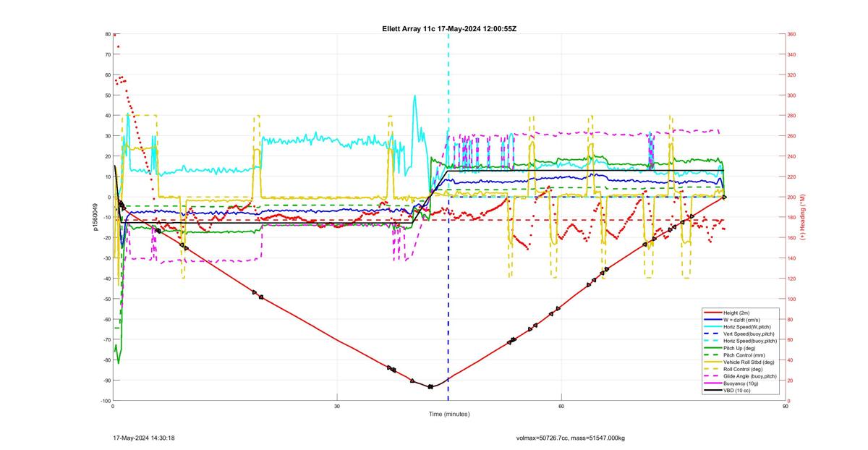Select 'Vert Speed(buoy,pitch)' legend entry
Viewport: 868px width, 450px height.
749,334
